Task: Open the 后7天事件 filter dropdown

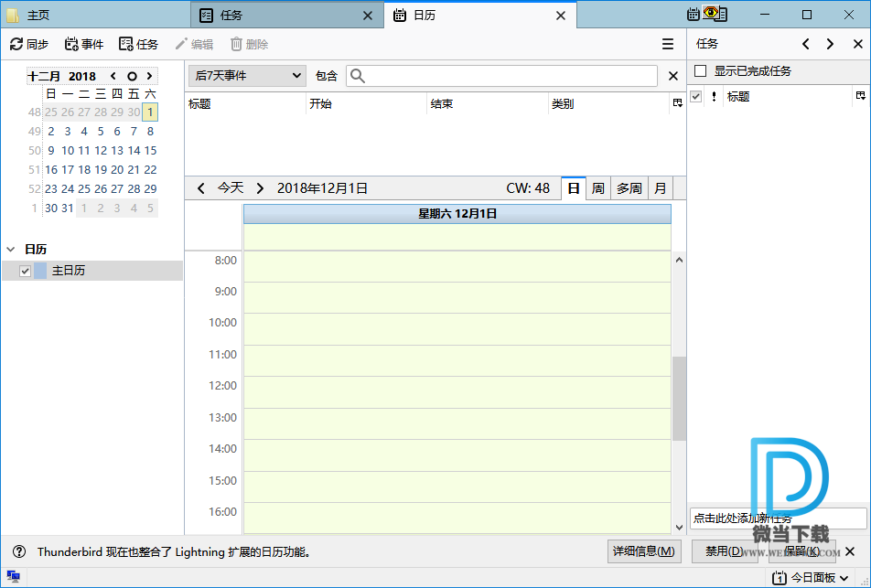Action: click(246, 76)
